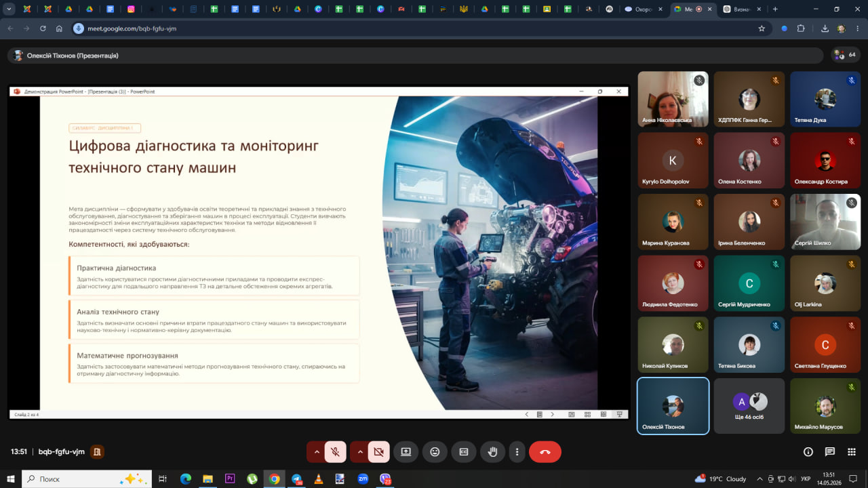The image size is (868, 488).
Task: Open the Meet tools grid icon
Action: [x=852, y=451]
